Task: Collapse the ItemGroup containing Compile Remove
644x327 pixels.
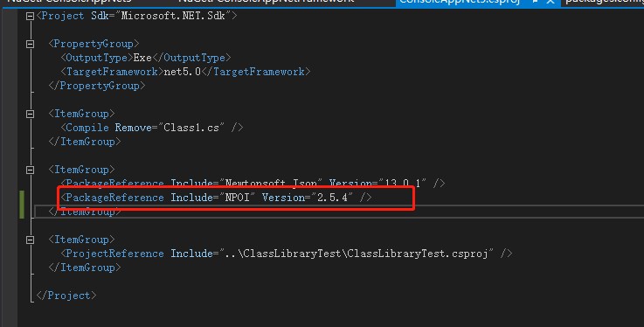Action: coord(30,114)
